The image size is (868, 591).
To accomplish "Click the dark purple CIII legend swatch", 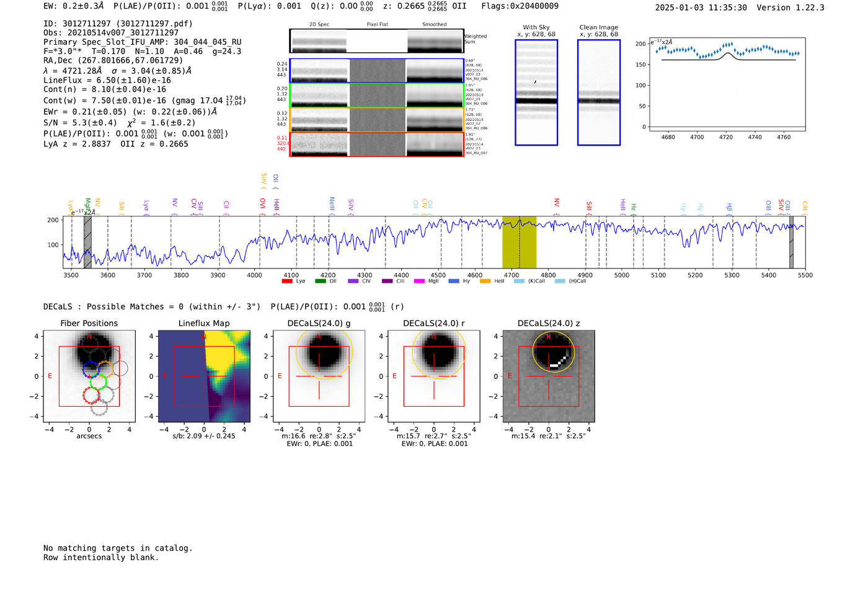I will (387, 281).
